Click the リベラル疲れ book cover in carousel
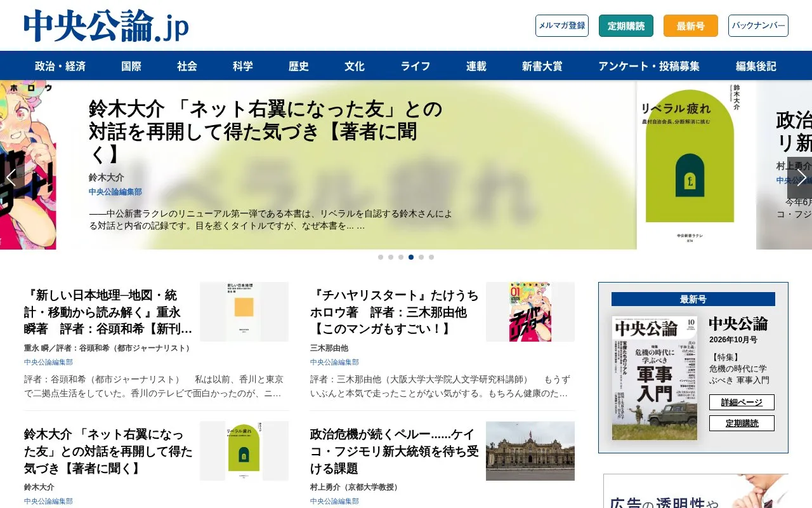 [696, 165]
